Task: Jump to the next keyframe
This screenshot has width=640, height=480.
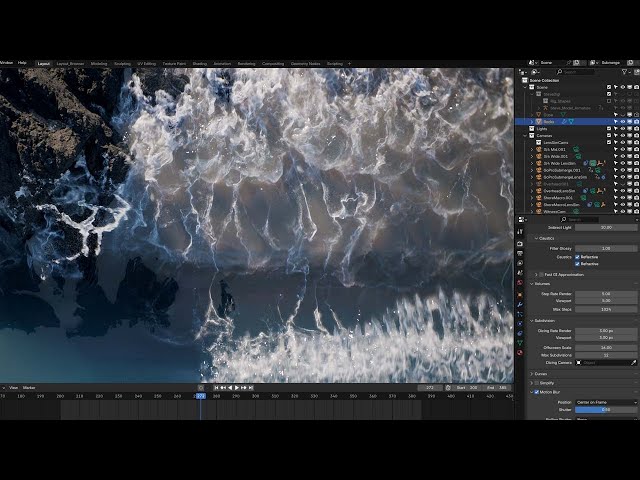Action: click(x=244, y=387)
